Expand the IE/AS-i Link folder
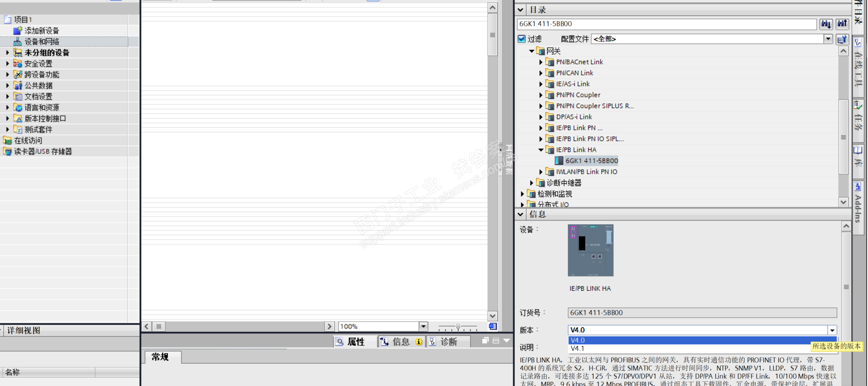The image size is (868, 386). (541, 84)
